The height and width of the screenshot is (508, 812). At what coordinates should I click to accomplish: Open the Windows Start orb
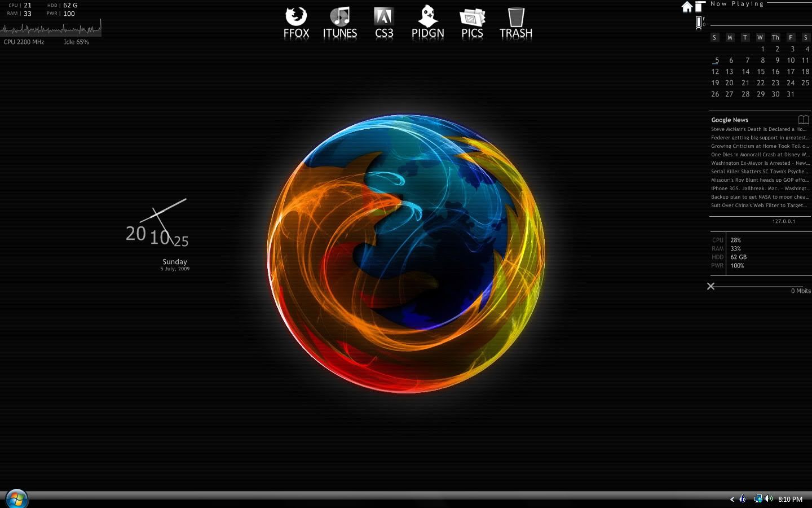(x=16, y=499)
